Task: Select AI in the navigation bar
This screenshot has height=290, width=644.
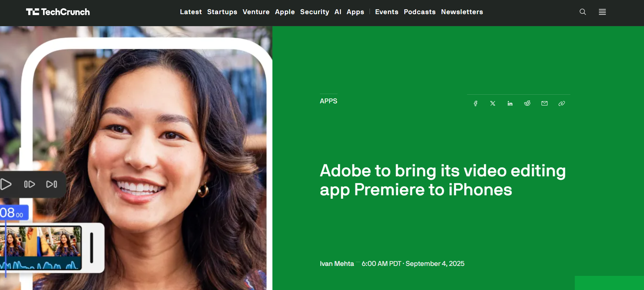Action: pyautogui.click(x=338, y=12)
